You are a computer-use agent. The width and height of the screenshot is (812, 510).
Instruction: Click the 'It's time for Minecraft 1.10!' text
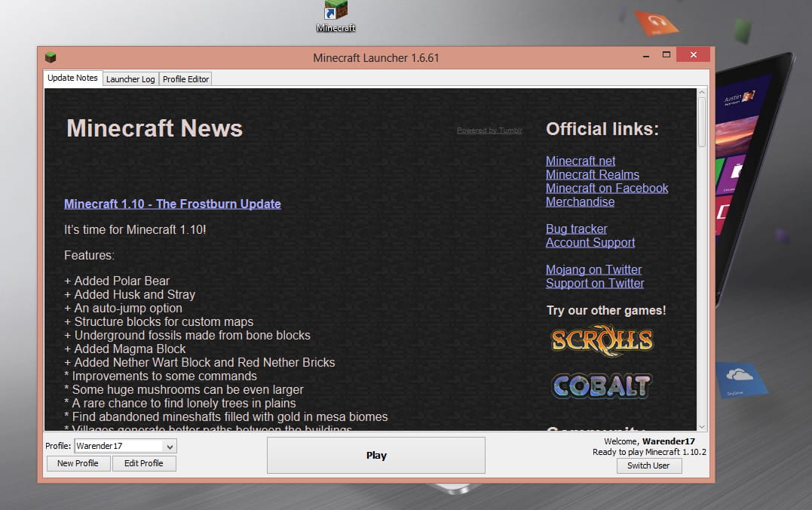tap(135, 229)
